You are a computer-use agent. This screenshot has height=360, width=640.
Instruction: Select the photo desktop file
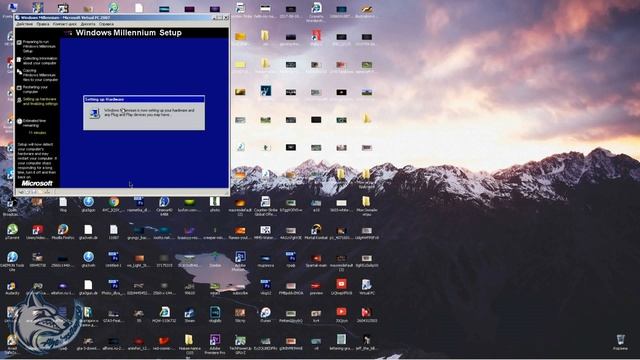215,204
